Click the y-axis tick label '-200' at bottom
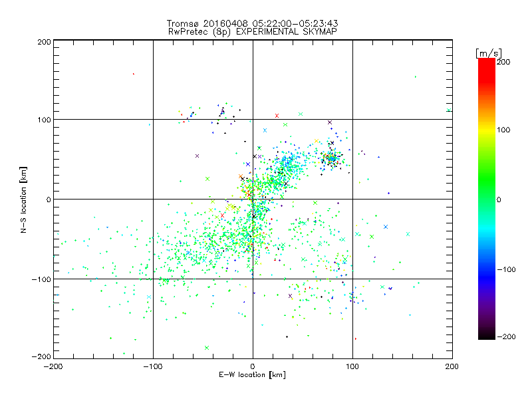Image resolution: width=532 pixels, height=399 pixels. pos(41,356)
